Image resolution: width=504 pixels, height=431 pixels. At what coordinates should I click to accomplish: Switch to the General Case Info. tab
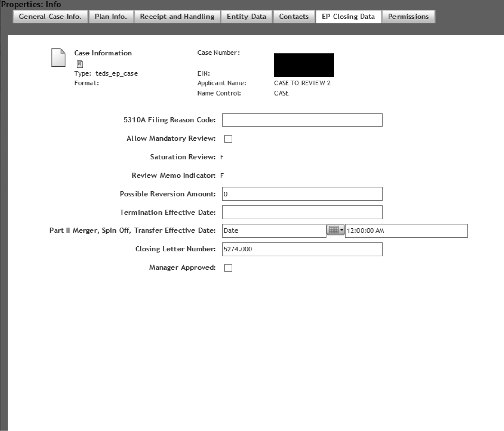[50, 17]
